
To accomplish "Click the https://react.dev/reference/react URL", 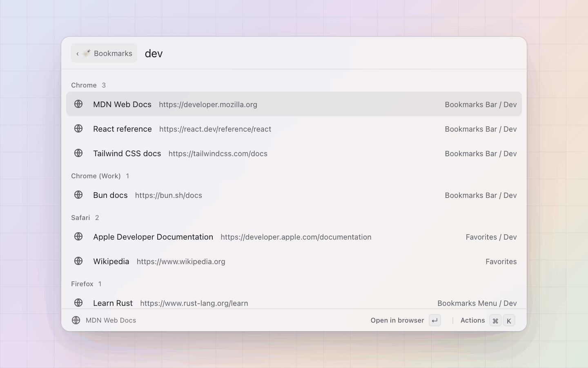I will (x=215, y=129).
